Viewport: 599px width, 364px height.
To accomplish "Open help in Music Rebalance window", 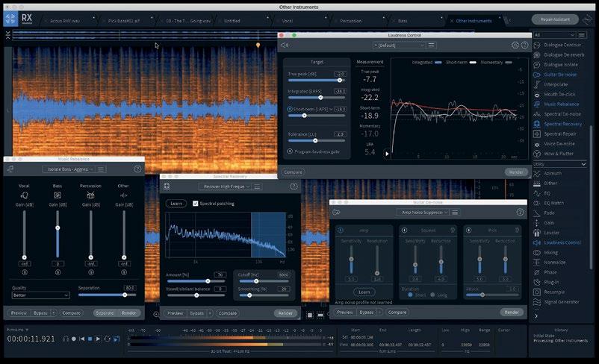I will coord(137,169).
